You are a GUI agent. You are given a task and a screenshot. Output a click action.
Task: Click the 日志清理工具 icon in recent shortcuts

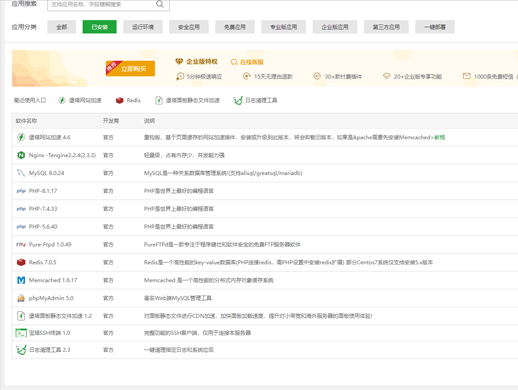(x=238, y=100)
